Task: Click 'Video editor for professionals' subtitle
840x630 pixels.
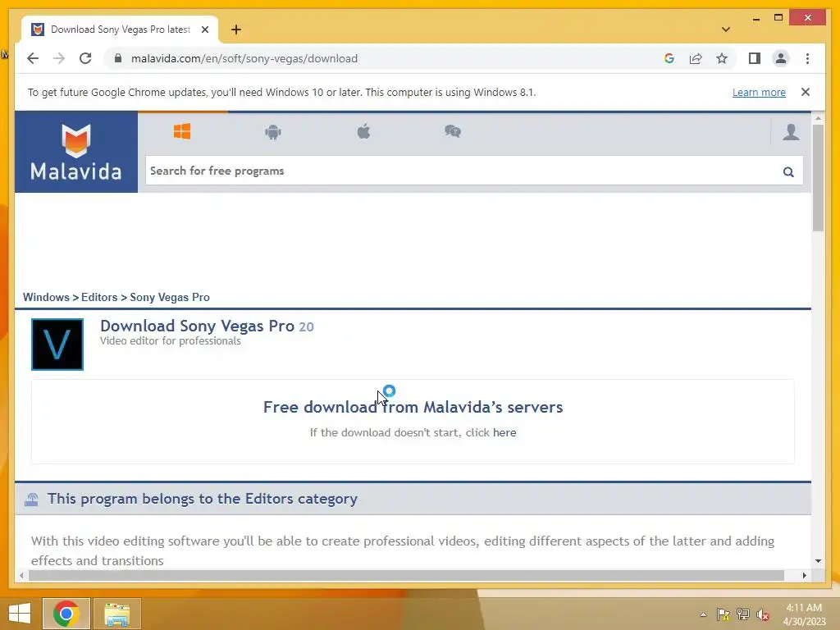Action: click(171, 341)
